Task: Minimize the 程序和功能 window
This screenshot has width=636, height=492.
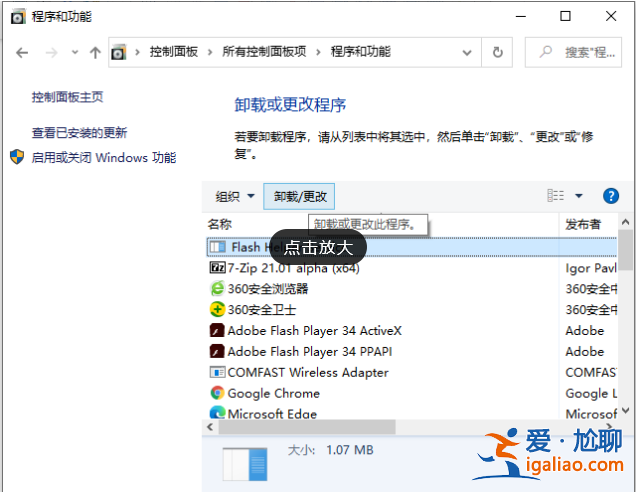Action: point(521,16)
